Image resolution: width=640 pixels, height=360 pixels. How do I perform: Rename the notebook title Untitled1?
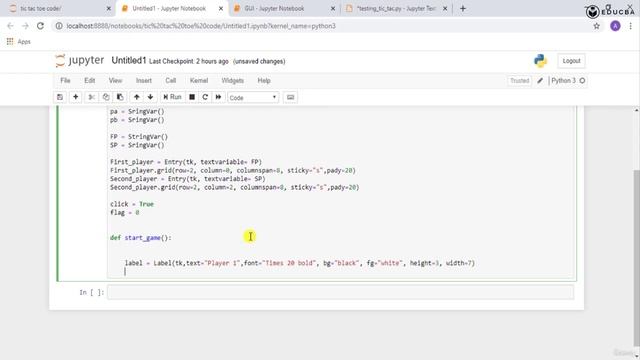click(x=129, y=60)
